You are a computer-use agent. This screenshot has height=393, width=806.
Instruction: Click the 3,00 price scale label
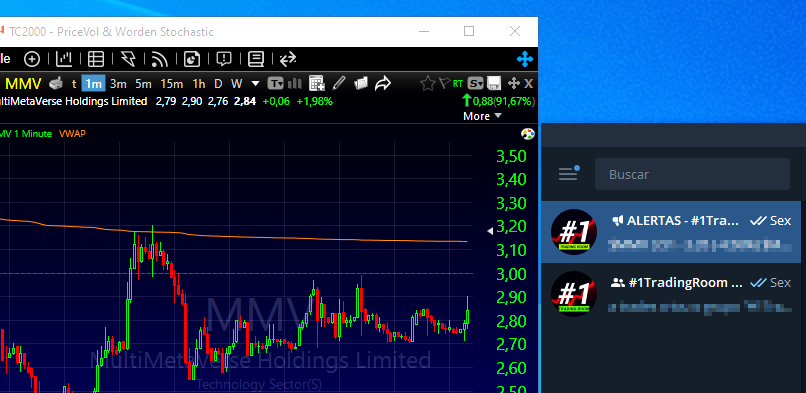pyautogui.click(x=511, y=274)
